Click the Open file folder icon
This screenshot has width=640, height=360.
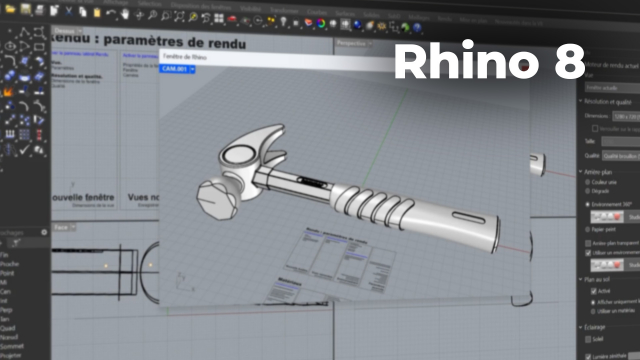tap(10, 9)
